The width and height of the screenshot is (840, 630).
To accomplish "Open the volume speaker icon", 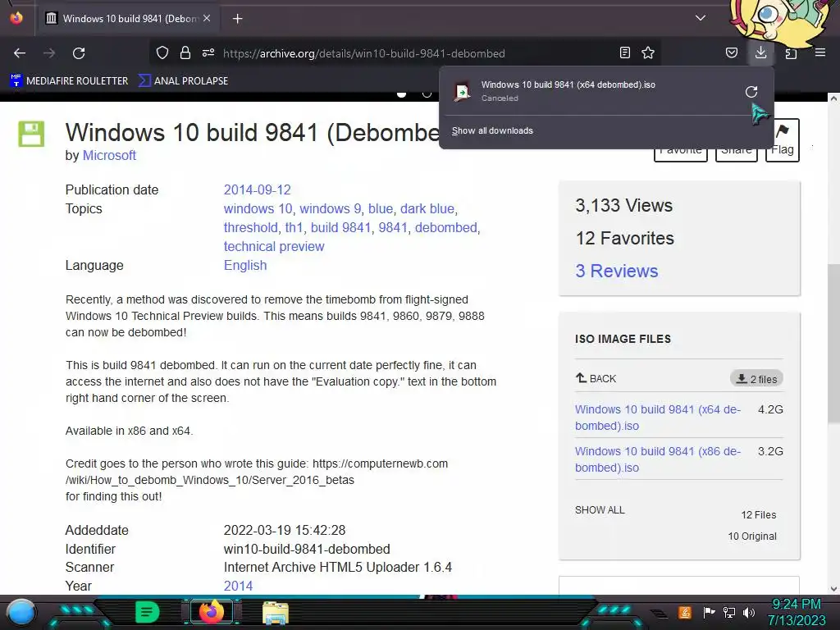I will pos(749,612).
